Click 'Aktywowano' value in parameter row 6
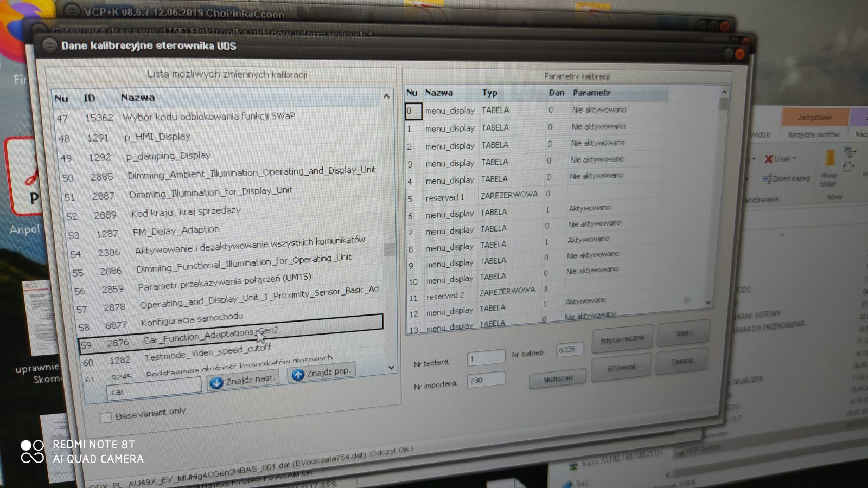The width and height of the screenshot is (868, 488). click(x=589, y=208)
